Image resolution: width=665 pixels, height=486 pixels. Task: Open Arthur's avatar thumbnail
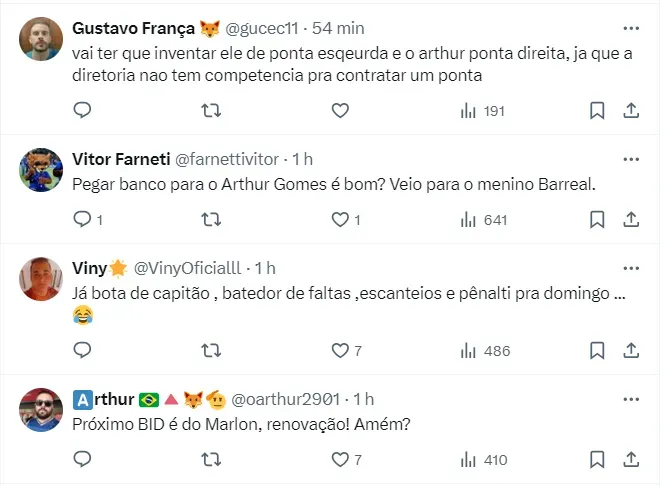(42, 410)
